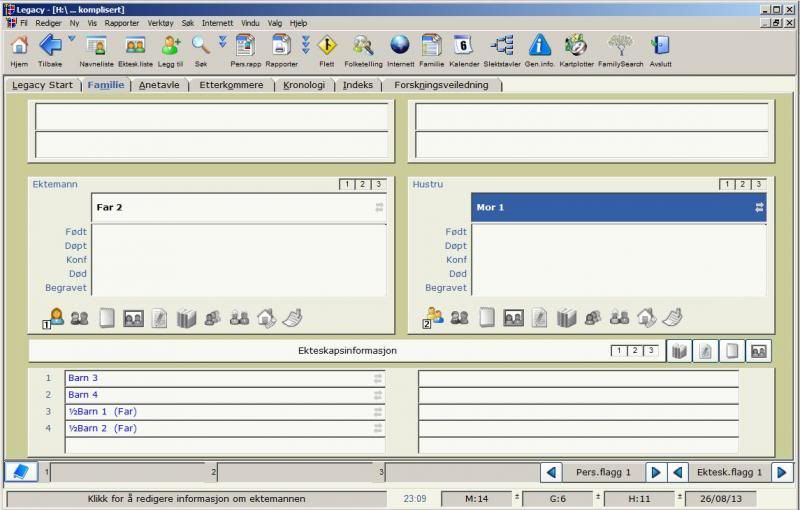Click next arrow after Pers.flagg 1
Viewport: 800px width, 510px height.
tap(655, 472)
